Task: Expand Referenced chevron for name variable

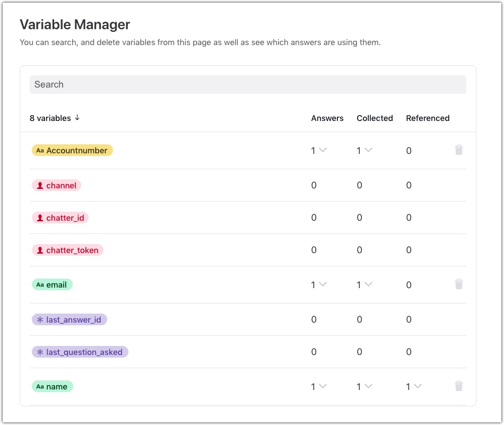Action: pos(418,386)
